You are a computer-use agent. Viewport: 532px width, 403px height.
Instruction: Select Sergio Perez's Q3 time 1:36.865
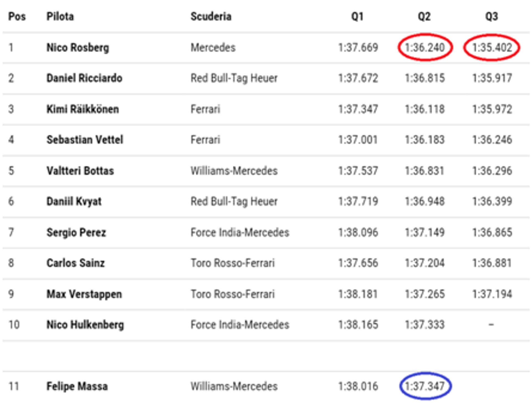(x=492, y=232)
